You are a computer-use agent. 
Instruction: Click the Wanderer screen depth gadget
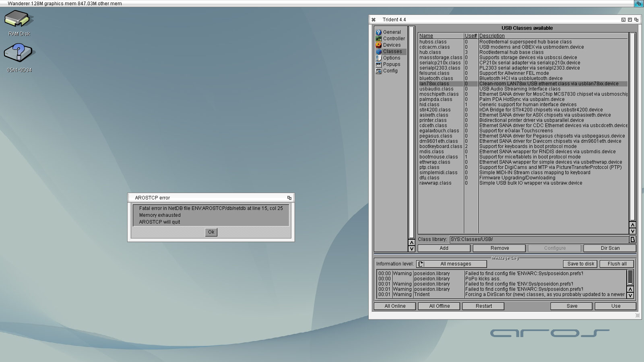click(x=639, y=4)
